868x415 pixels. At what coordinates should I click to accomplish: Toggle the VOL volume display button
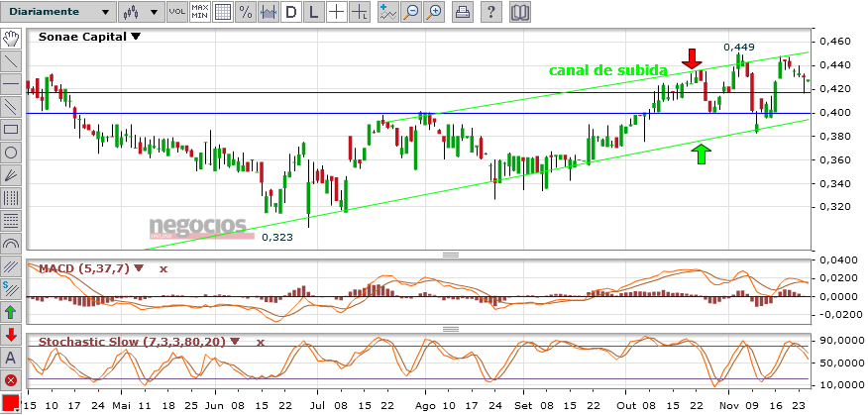pos(177,12)
